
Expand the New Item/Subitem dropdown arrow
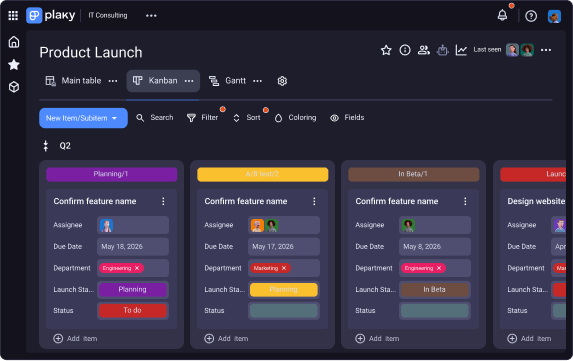coord(114,118)
